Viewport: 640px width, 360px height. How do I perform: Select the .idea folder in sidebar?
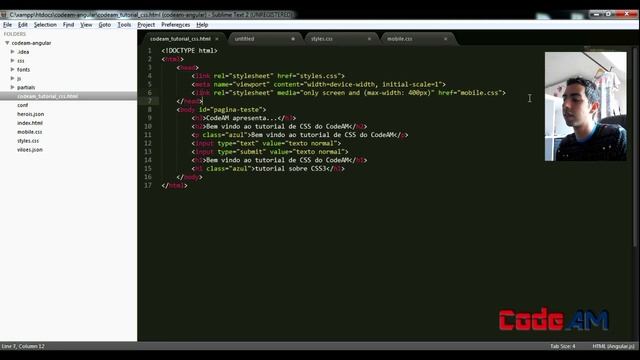click(x=23, y=52)
